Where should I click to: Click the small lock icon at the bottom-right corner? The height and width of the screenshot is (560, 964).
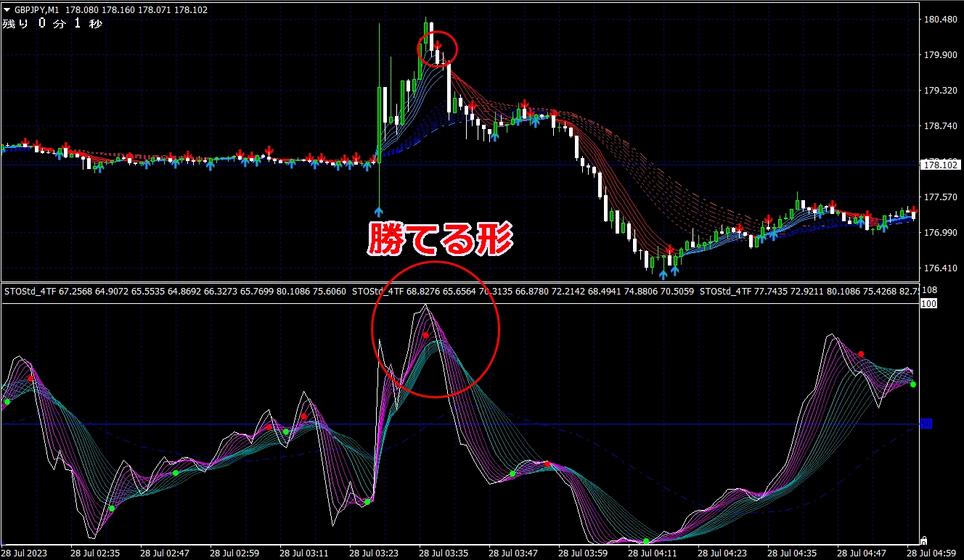[x=923, y=540]
